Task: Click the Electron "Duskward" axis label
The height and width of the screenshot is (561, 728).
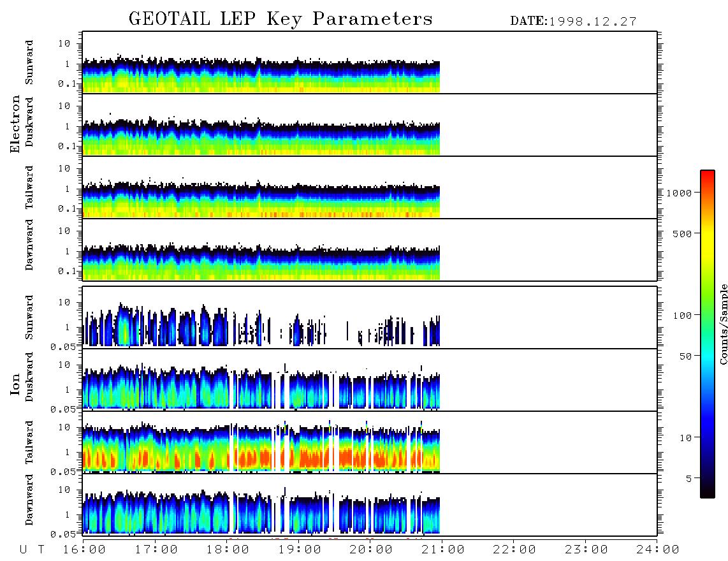Action: click(29, 122)
